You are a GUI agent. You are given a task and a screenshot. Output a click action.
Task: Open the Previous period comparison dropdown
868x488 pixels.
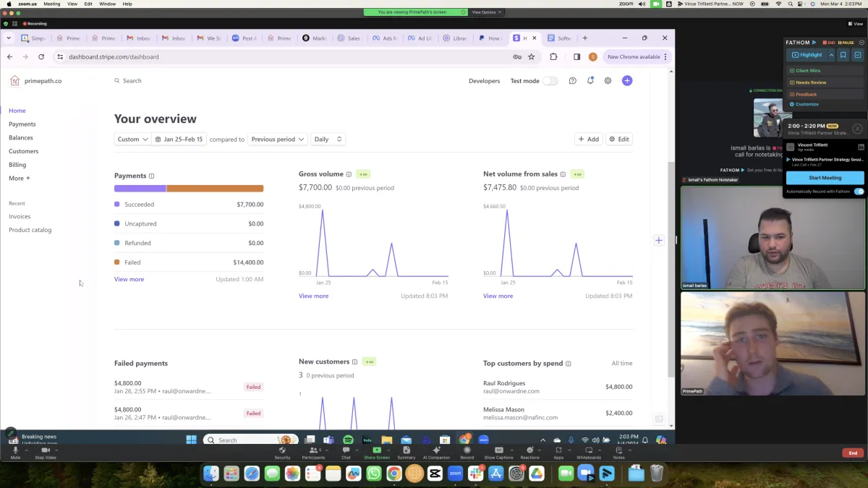coord(278,139)
